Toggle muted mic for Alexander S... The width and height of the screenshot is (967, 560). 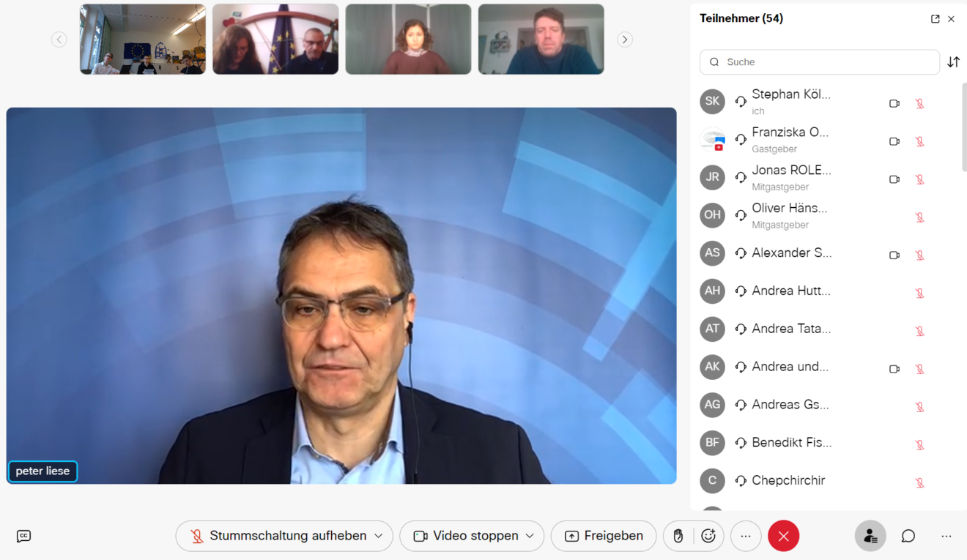(x=920, y=255)
